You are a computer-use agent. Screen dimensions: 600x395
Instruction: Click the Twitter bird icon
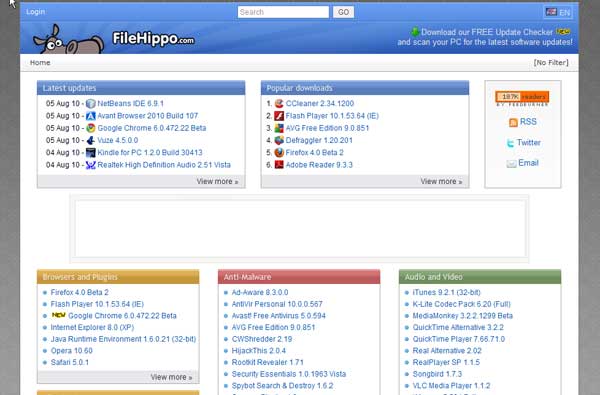pos(510,143)
